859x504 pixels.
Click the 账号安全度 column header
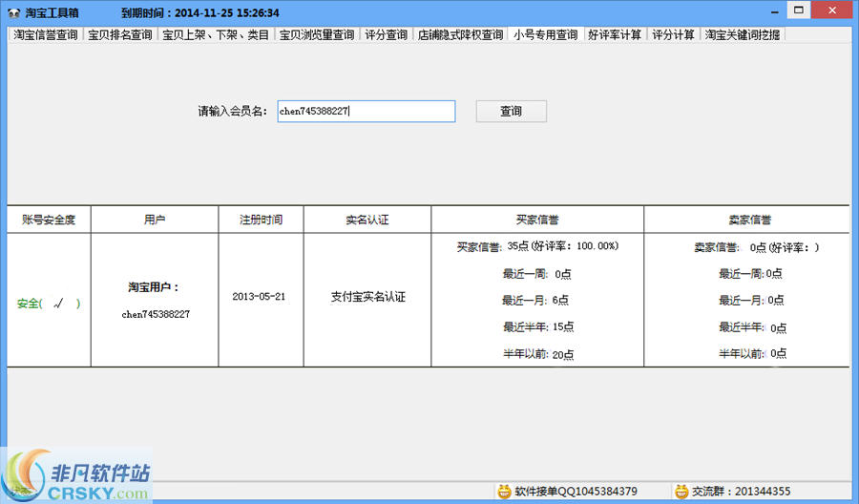coord(49,220)
